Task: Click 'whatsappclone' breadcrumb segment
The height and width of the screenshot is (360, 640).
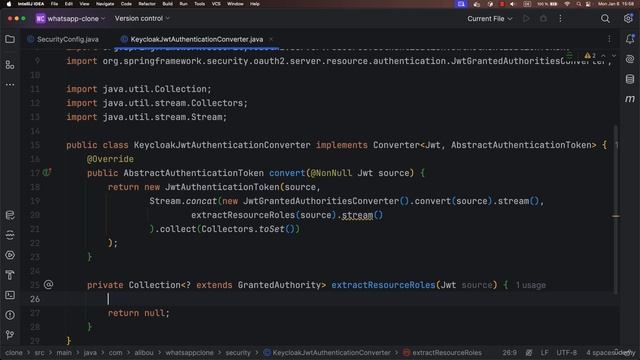Action: [189, 352]
